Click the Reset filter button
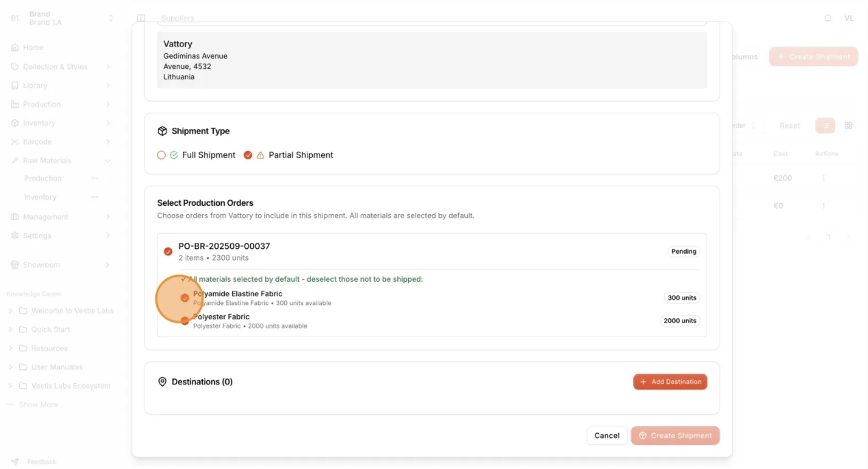Viewport: 868px width, 469px height. (789, 126)
